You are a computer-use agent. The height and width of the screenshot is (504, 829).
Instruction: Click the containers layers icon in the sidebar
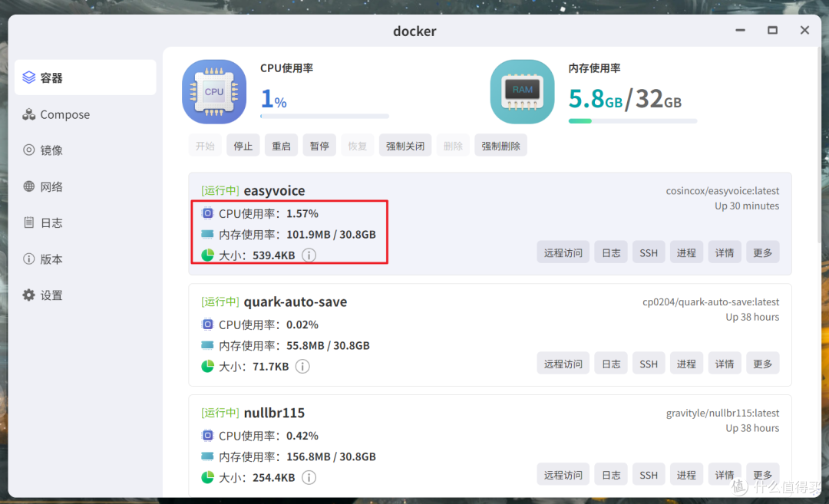tap(28, 77)
